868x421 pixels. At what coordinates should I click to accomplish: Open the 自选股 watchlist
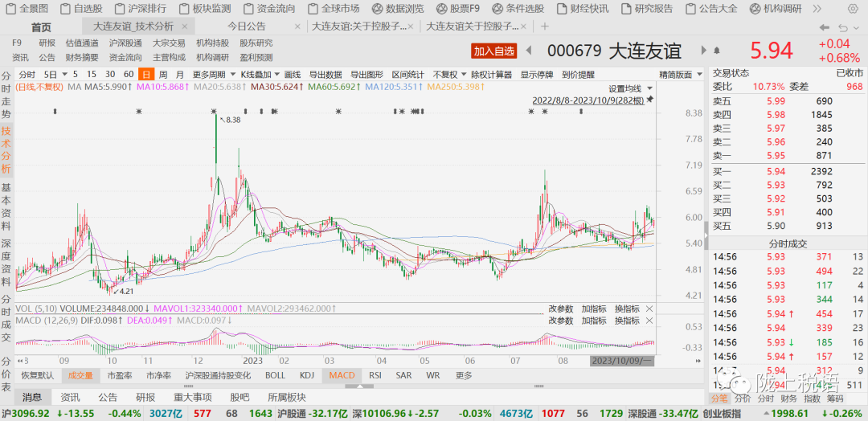[81, 8]
